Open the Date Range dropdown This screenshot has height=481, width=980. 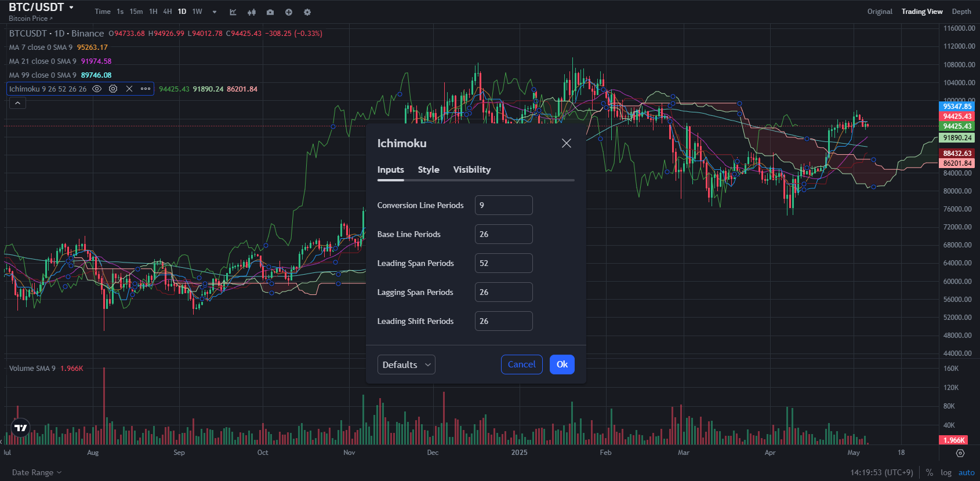(37, 472)
